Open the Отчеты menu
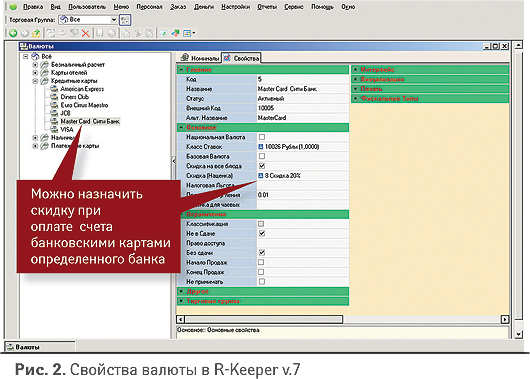 point(267,7)
